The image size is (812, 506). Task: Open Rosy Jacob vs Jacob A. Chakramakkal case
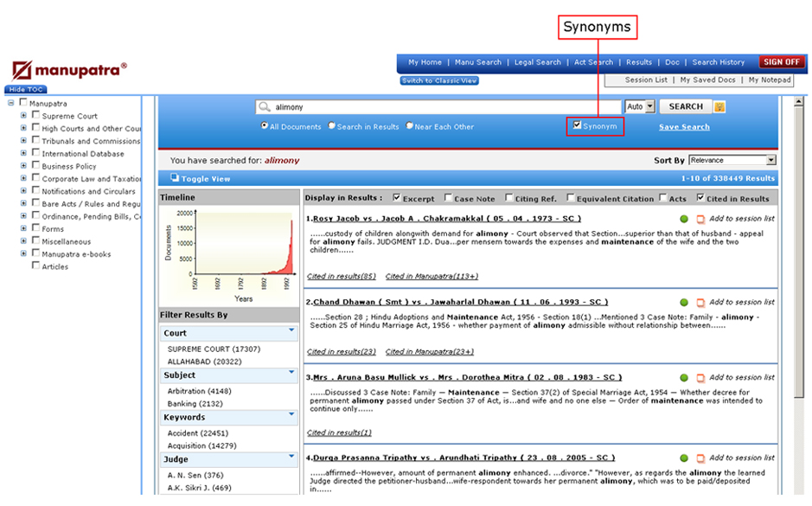click(x=447, y=219)
